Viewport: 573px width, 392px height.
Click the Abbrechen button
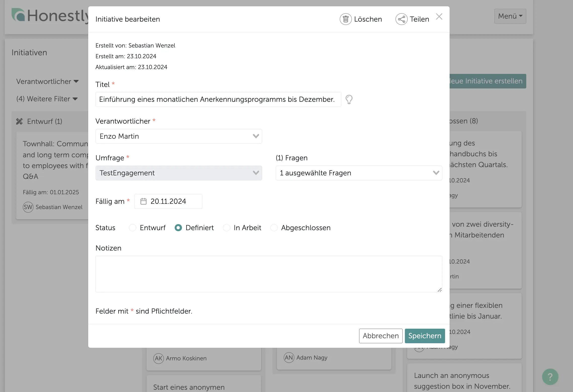point(380,336)
